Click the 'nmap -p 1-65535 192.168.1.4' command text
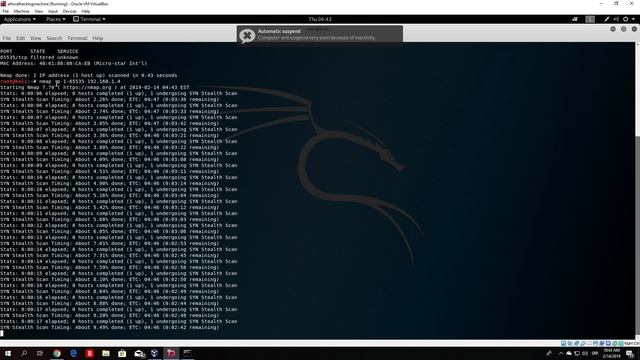The height and width of the screenshot is (360, 640). pos(80,81)
